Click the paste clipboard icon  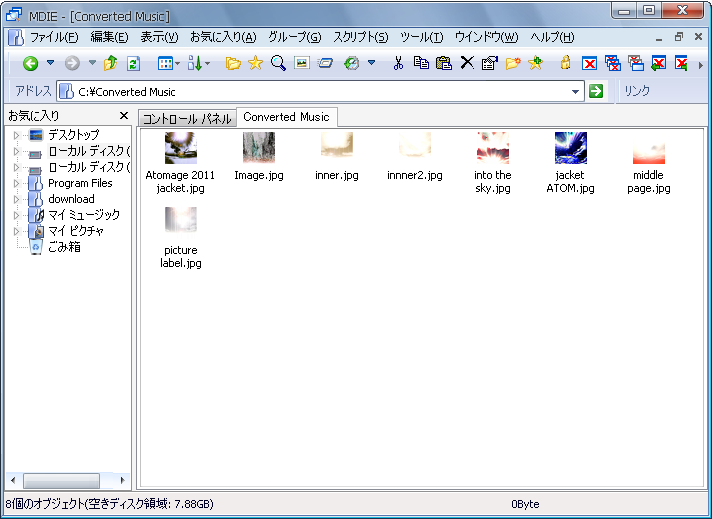(443, 63)
